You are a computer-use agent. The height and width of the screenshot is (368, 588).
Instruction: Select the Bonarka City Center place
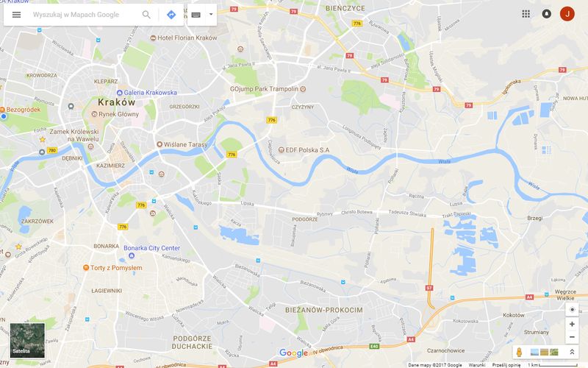click(x=151, y=248)
